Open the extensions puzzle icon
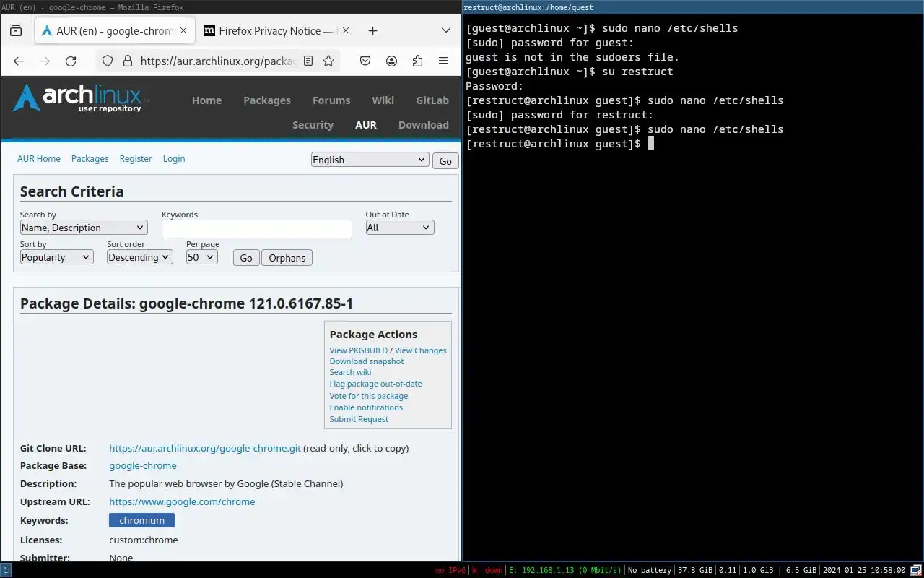The image size is (924, 578). pyautogui.click(x=417, y=61)
